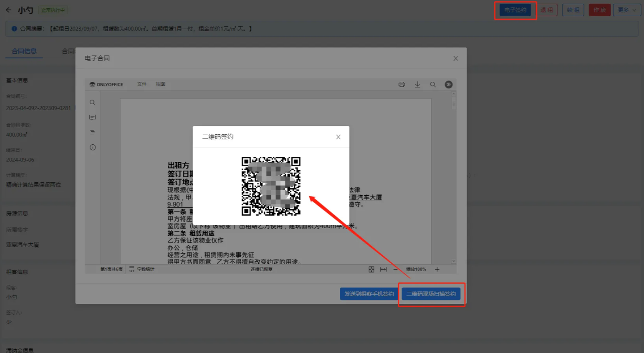The height and width of the screenshot is (353, 644).
Task: Click the red 作废 button
Action: click(600, 10)
